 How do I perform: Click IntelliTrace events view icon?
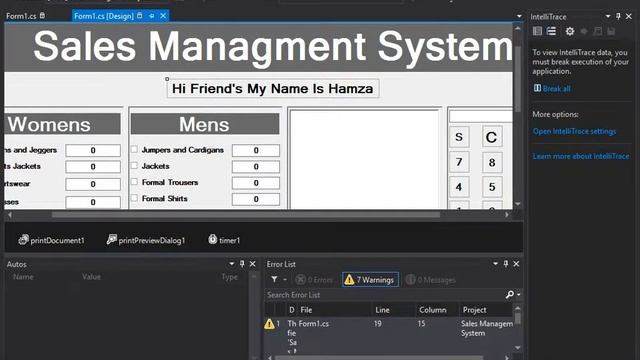click(x=538, y=31)
